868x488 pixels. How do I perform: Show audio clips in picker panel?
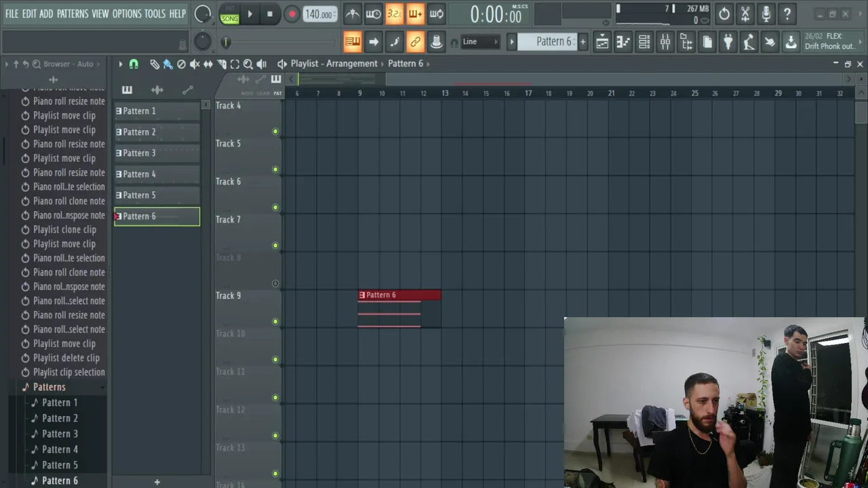(157, 89)
